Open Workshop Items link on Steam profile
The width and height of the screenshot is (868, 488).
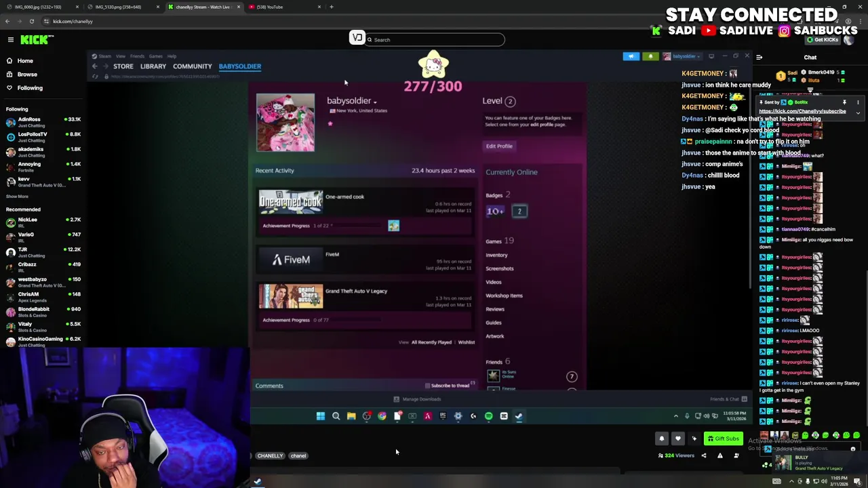(x=504, y=296)
